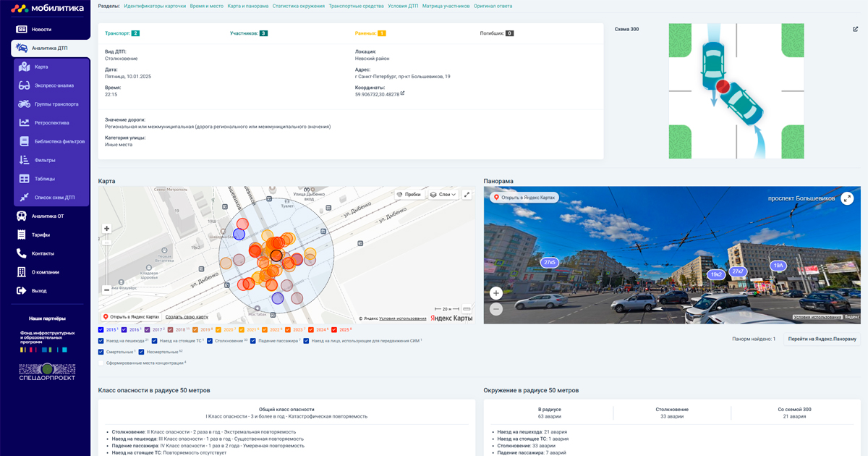Open the Схема 300 diagram in a new window

856,30
